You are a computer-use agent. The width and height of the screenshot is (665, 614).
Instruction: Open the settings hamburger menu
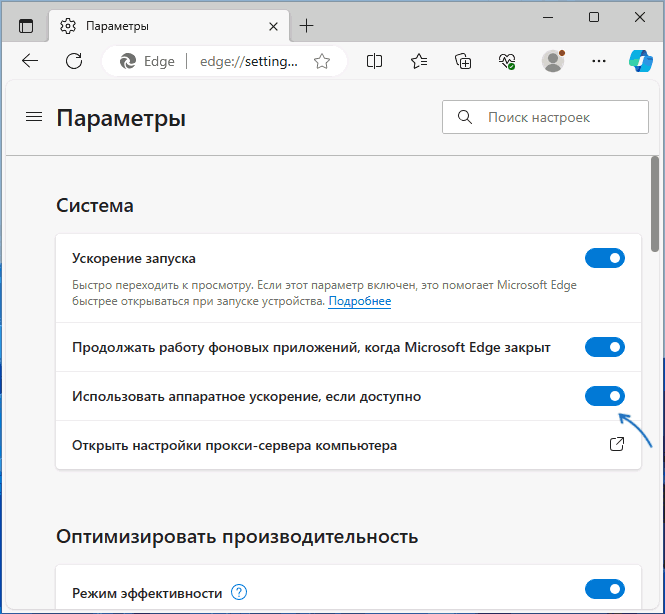point(34,117)
